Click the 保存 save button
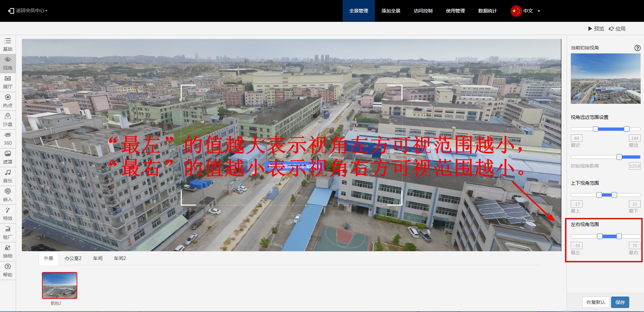The image size is (644, 312). (x=620, y=302)
